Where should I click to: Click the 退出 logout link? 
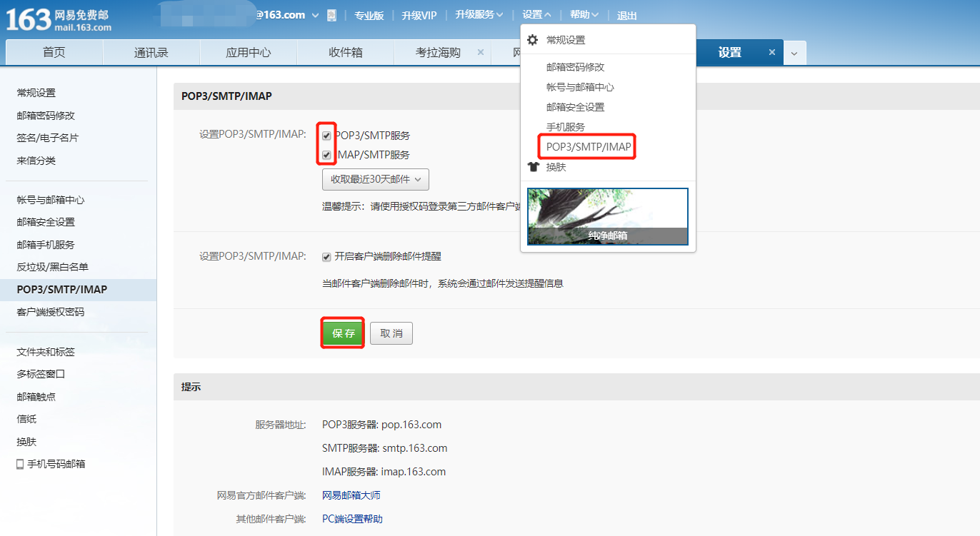[627, 16]
